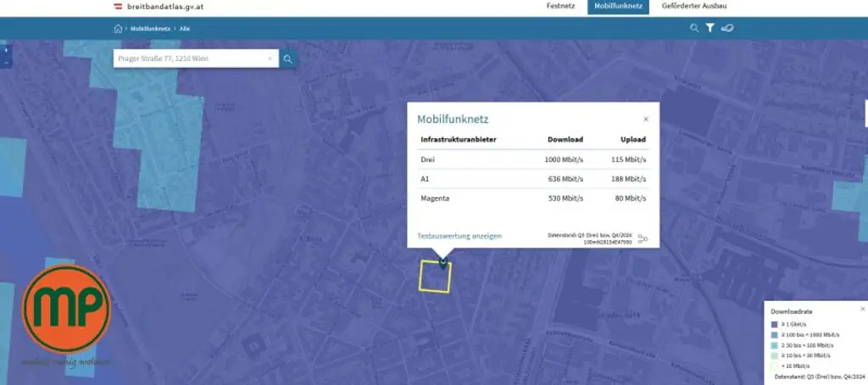Screen dimensions: 868x385
Task: Select the 30 bis 100 Mbit/s swatch
Action: 775,345
